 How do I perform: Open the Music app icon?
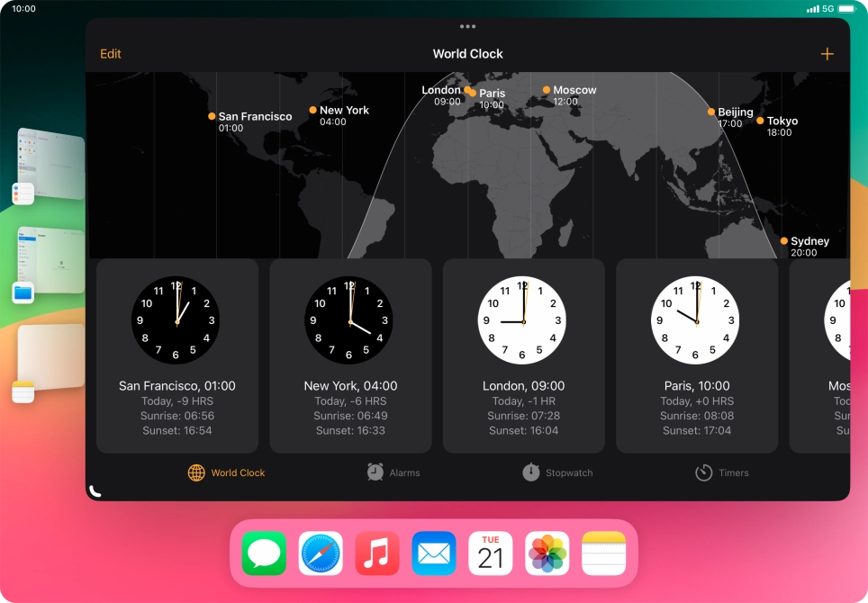pyautogui.click(x=377, y=553)
